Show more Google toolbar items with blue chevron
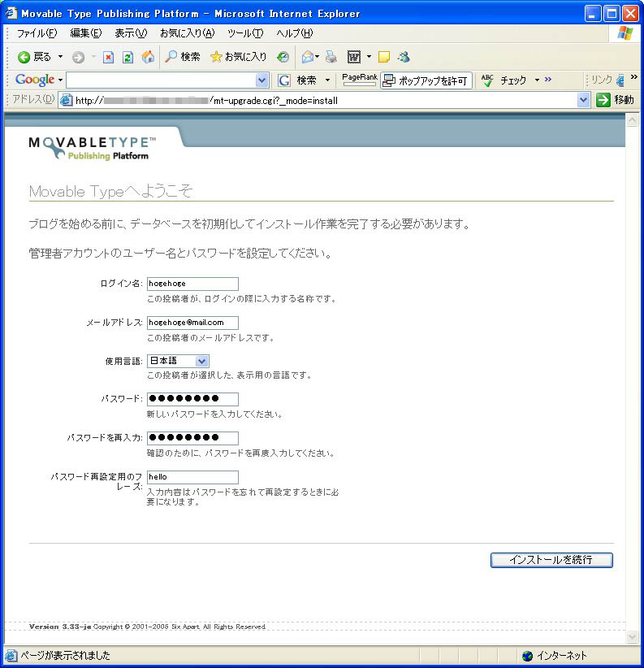This screenshot has width=644, height=668. click(548, 80)
